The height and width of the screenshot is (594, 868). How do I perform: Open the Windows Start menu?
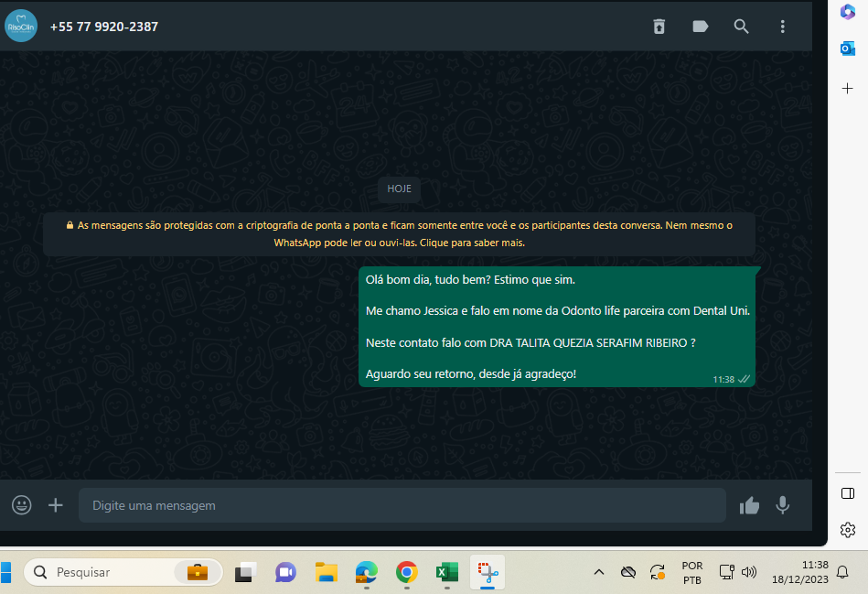[x=5, y=572]
